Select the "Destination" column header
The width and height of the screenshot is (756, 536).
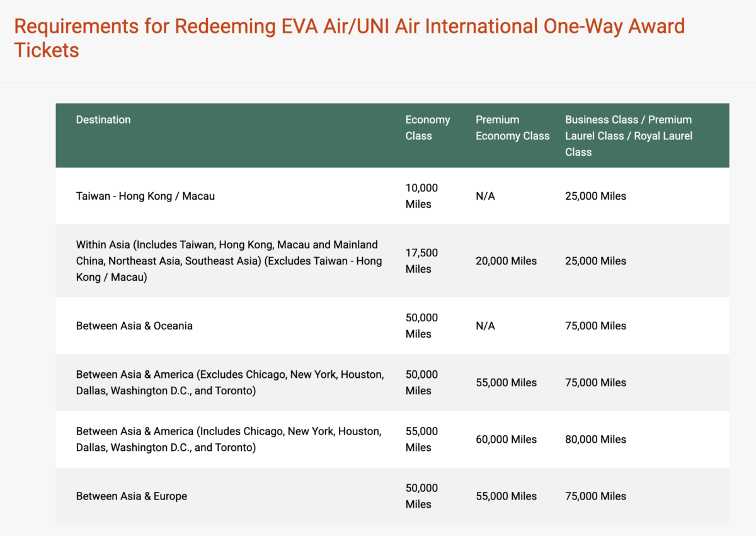click(103, 120)
